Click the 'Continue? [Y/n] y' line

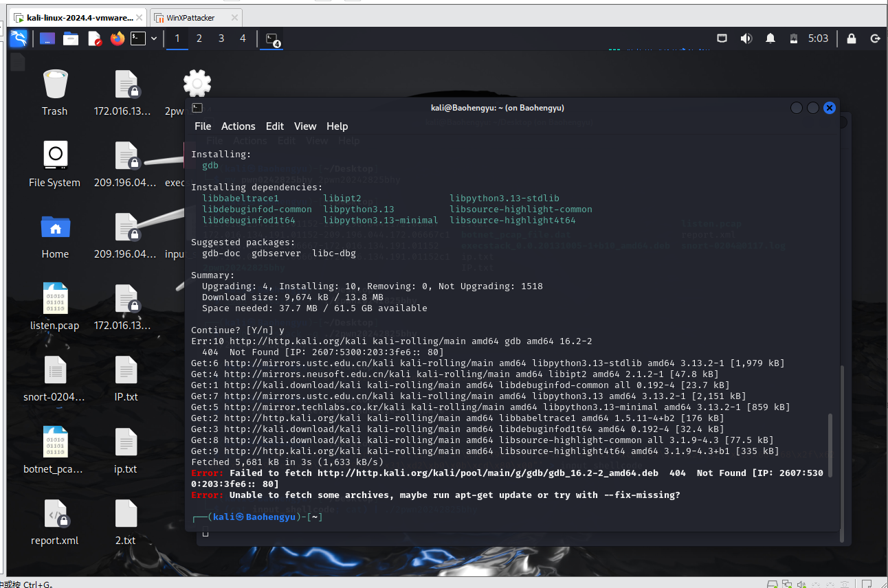coord(238,330)
